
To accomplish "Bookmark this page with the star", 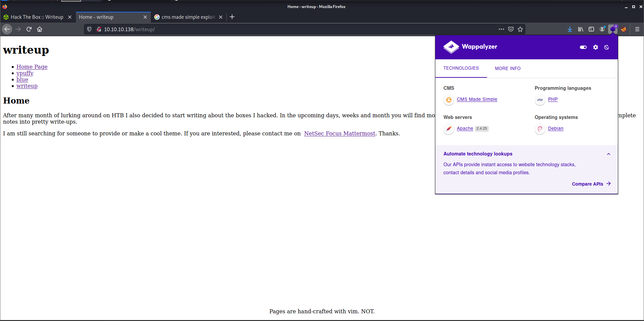I will 520,29.
